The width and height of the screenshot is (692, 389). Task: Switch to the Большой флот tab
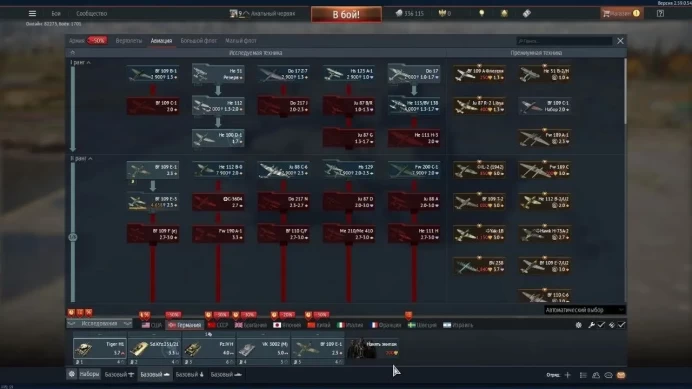199,41
